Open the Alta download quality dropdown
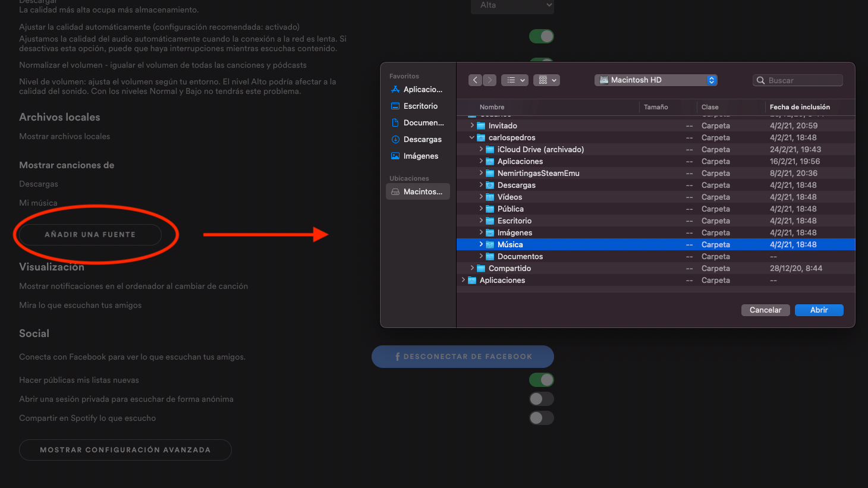868x488 pixels. (513, 5)
